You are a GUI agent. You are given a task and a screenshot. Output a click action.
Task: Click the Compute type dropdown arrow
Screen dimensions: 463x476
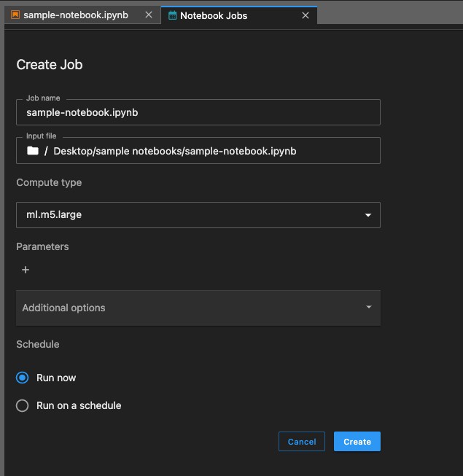[x=368, y=215]
